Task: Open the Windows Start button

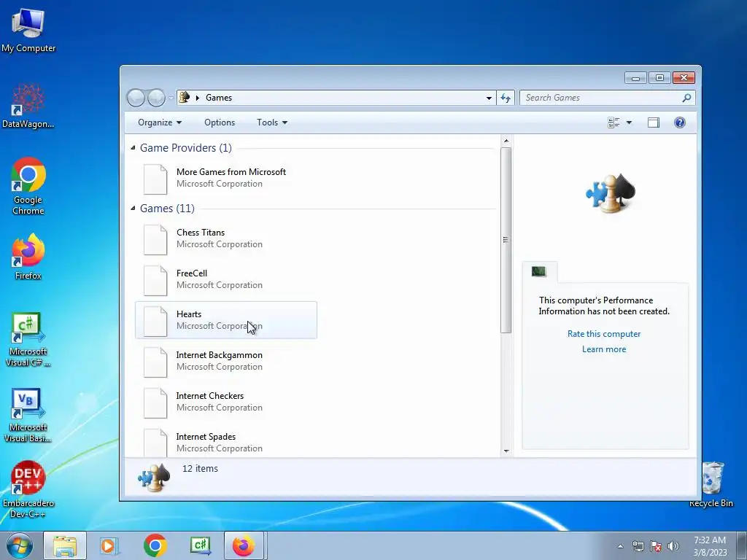Action: 20,545
